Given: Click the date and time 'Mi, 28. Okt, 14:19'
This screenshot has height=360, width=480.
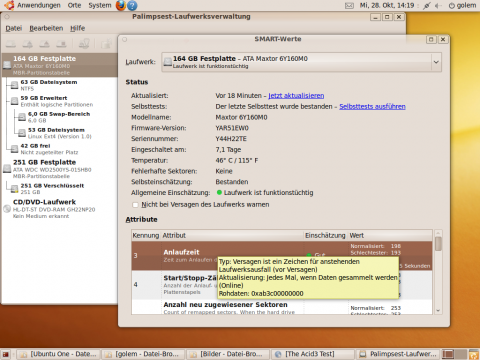Looking at the screenshot, I should point(387,5).
